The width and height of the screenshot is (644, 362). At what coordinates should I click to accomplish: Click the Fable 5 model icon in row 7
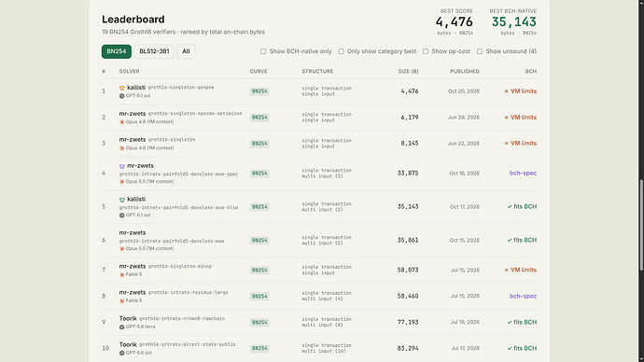121,274
